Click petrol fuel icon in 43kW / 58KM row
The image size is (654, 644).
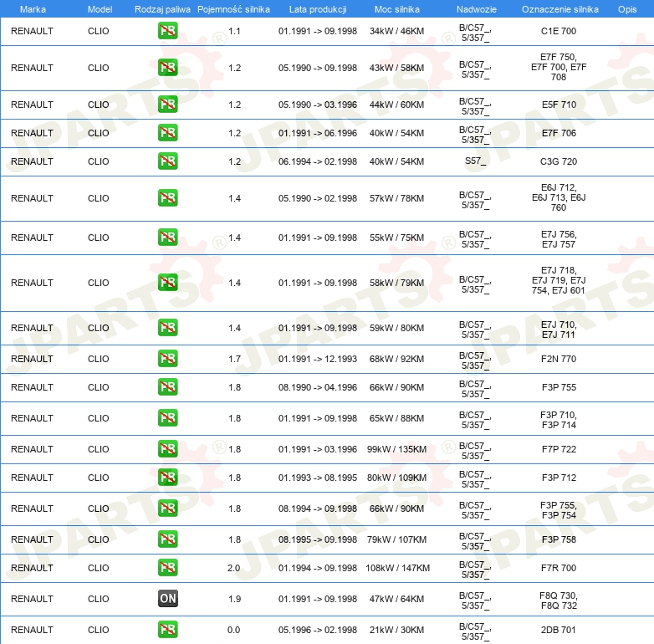[x=167, y=68]
